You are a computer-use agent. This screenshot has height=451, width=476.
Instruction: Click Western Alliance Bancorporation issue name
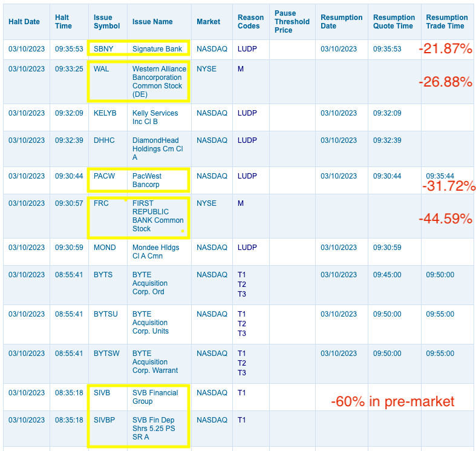click(x=159, y=82)
